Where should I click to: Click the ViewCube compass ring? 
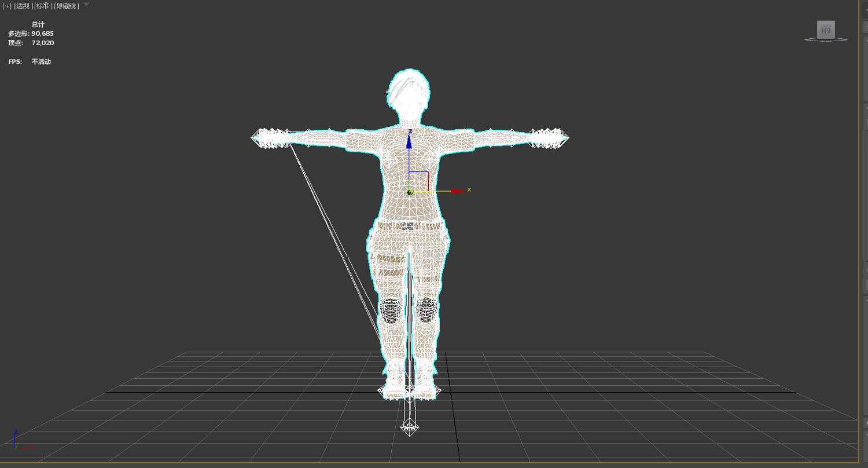coord(826,40)
